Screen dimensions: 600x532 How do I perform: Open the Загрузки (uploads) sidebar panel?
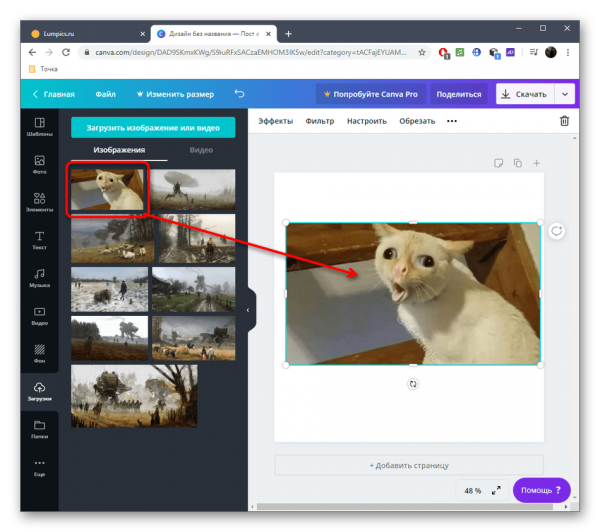click(x=39, y=391)
